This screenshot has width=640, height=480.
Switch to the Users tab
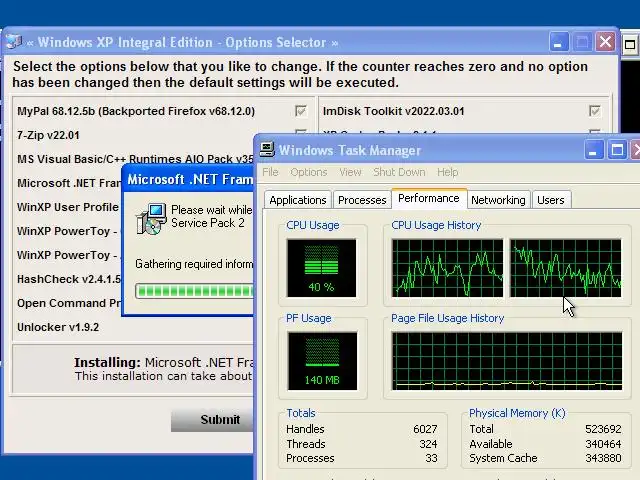point(551,200)
